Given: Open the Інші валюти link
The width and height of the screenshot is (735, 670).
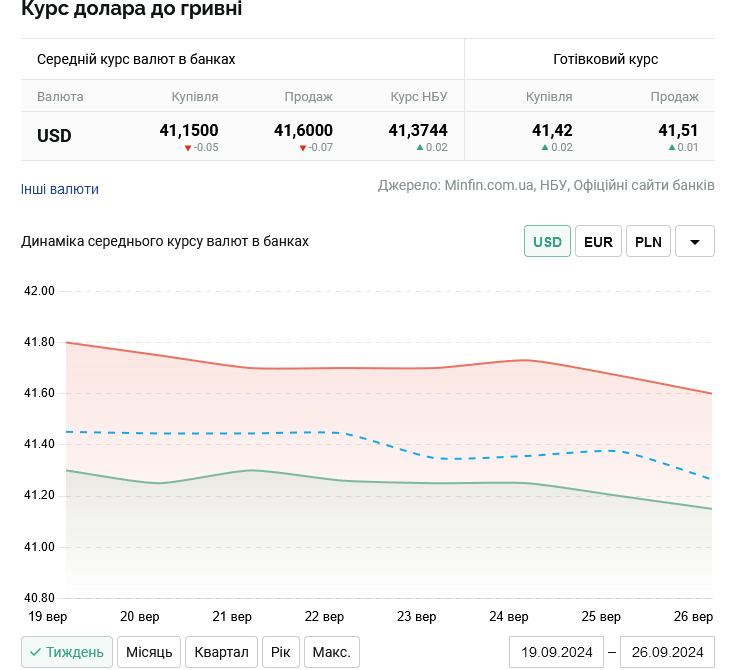Looking at the screenshot, I should click(x=60, y=189).
